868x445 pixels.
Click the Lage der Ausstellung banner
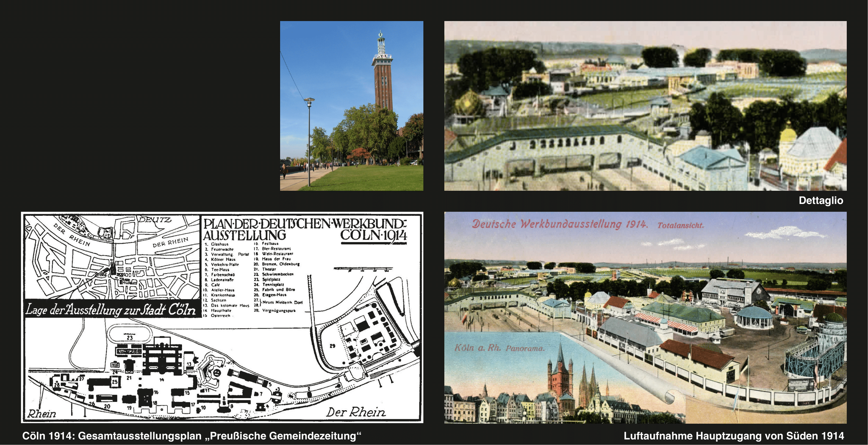coord(110,310)
